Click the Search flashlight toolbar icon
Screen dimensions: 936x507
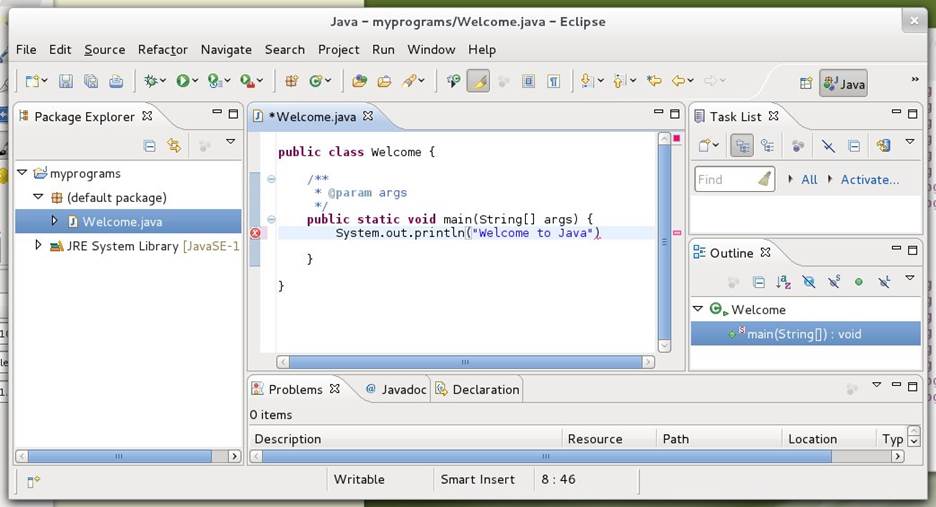pos(410,81)
